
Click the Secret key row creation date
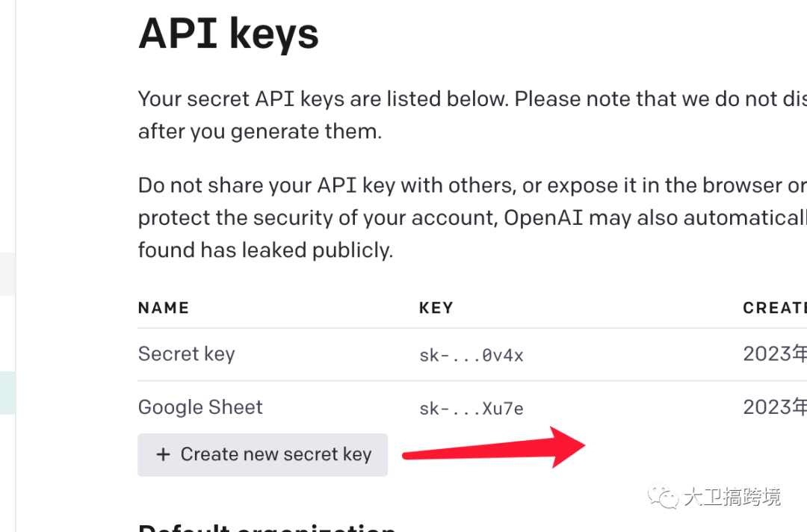pyautogui.click(x=774, y=353)
